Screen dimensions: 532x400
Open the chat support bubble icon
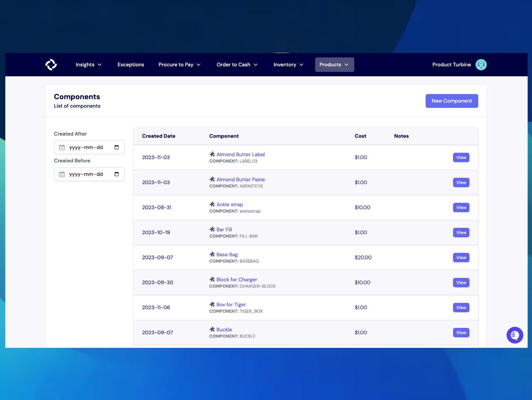[x=515, y=335]
